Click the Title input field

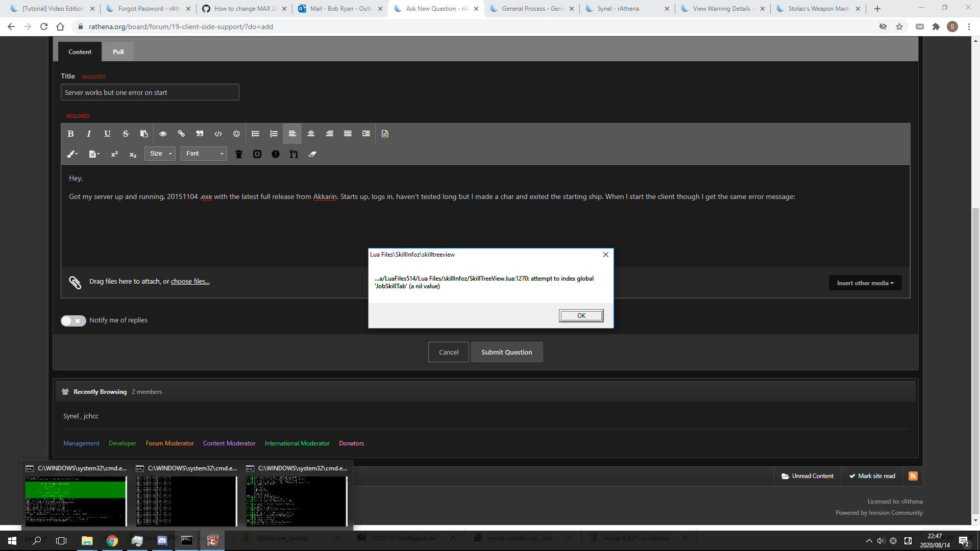[x=150, y=92]
